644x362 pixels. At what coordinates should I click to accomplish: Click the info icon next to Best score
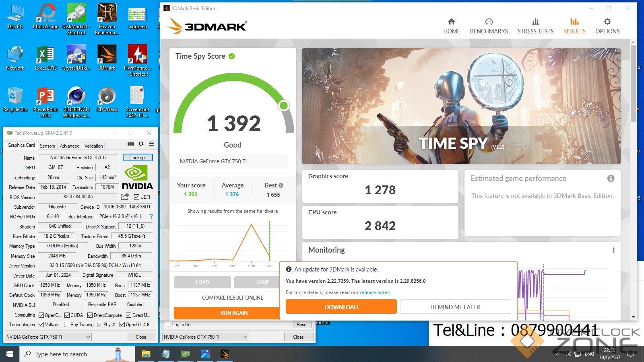pos(281,185)
